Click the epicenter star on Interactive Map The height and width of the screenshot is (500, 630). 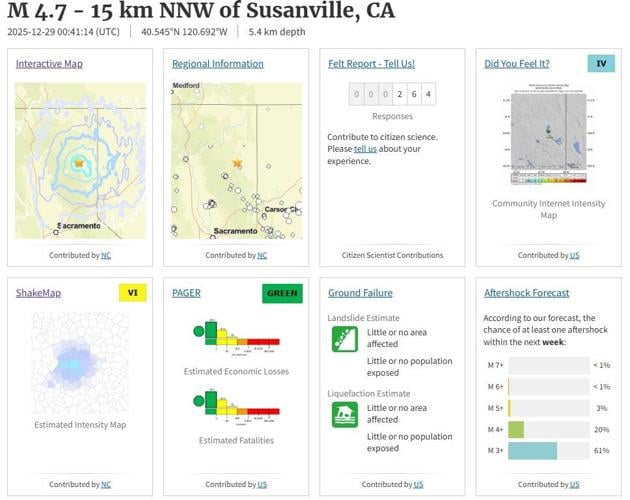[78, 162]
